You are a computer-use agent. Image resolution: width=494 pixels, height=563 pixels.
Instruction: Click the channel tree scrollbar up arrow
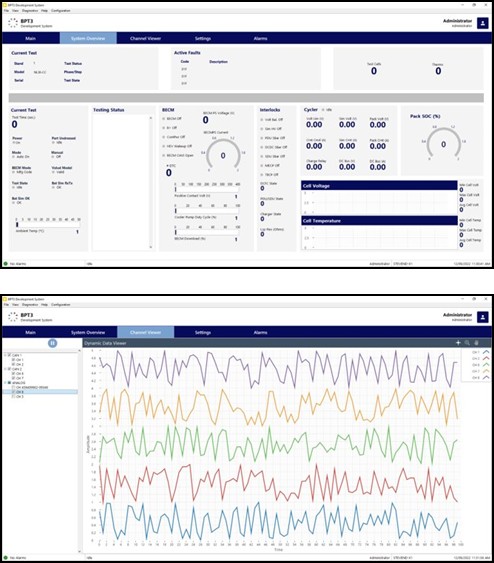coord(79,350)
